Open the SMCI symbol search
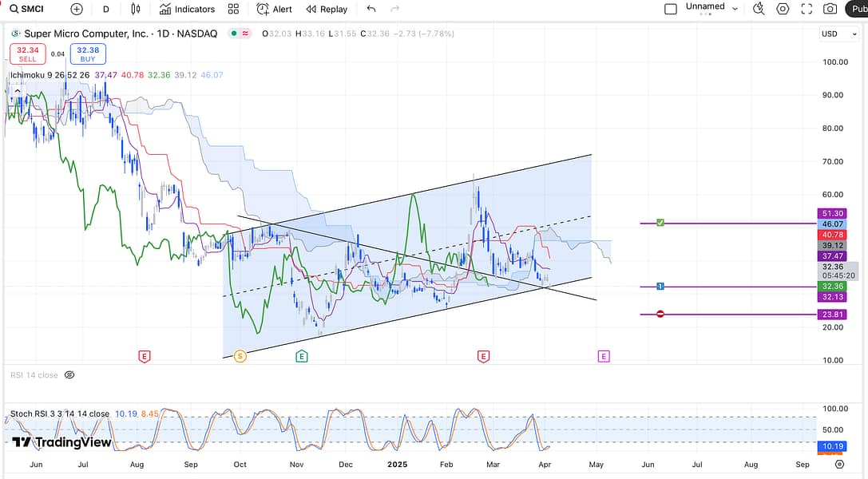 pyautogui.click(x=32, y=10)
